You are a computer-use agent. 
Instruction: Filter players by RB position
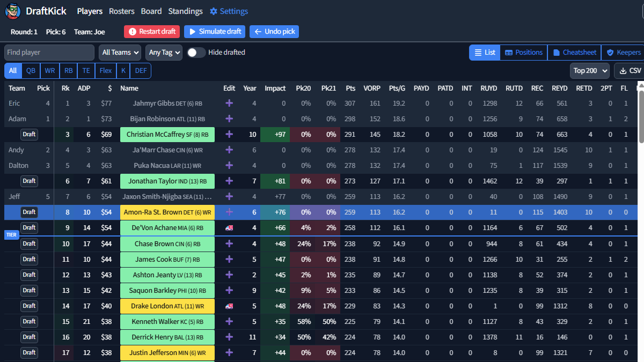[x=68, y=71]
